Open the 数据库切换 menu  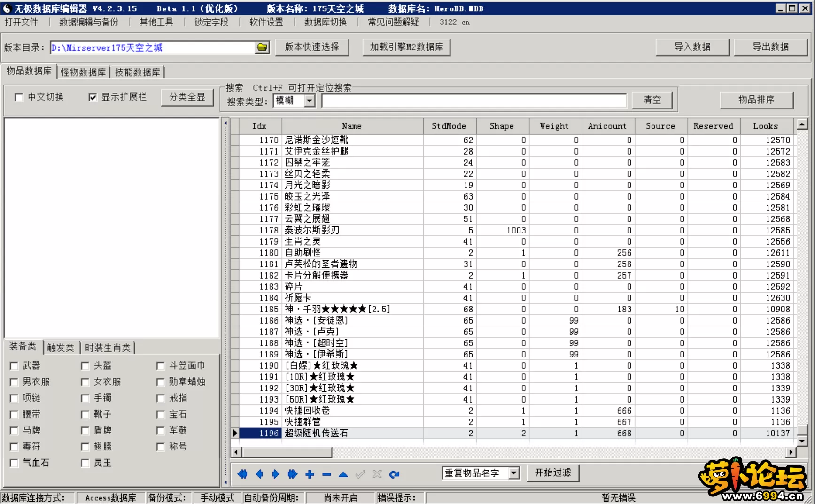[x=326, y=22]
